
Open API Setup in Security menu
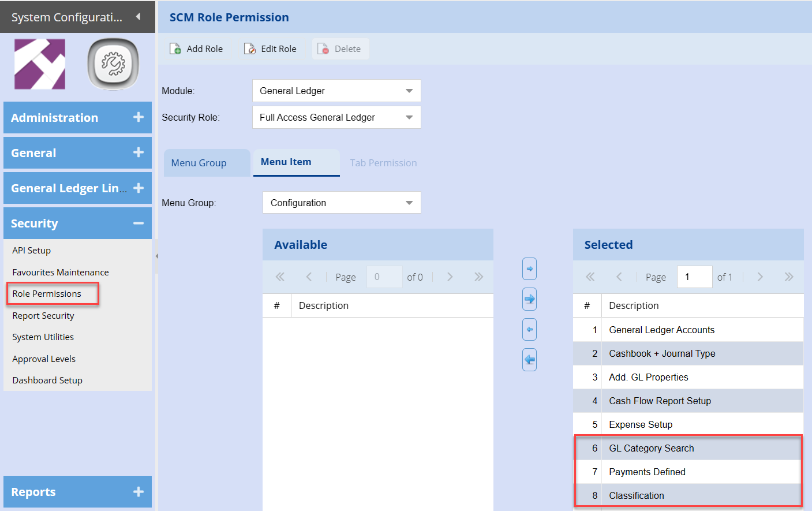[x=32, y=251]
